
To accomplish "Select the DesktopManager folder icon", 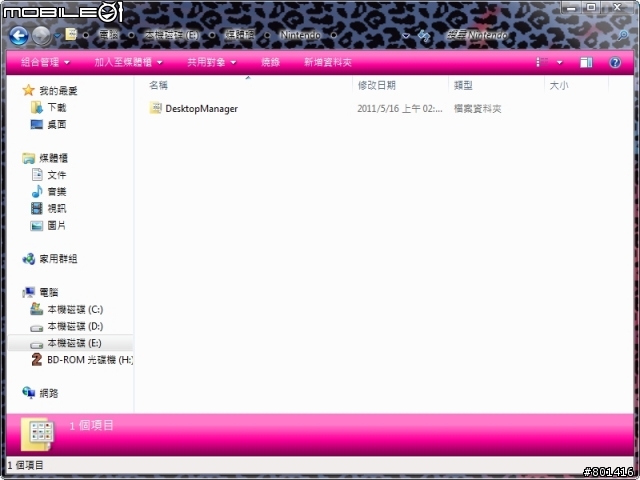I will tap(155, 108).
